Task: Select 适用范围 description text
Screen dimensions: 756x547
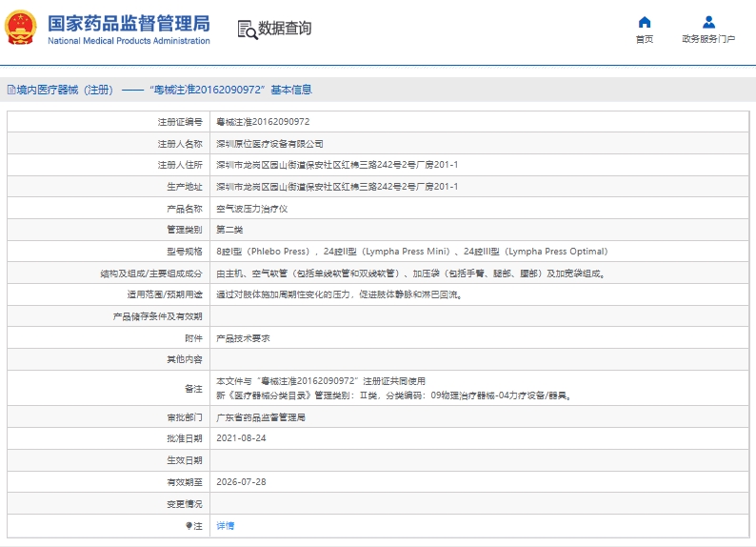Action: [x=339, y=294]
